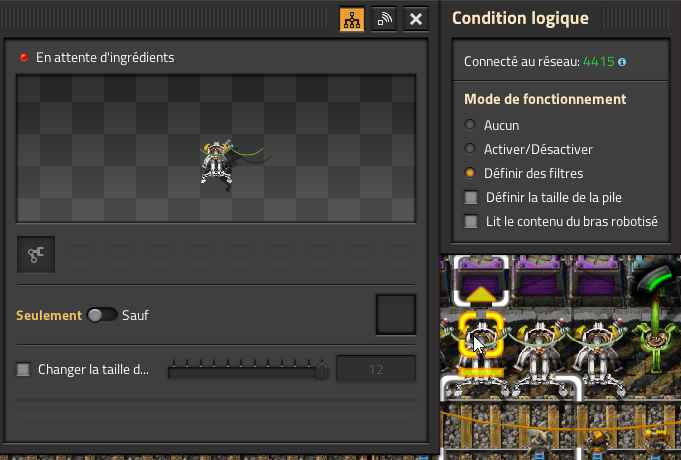
Task: Click the Condition logique panel title
Action: pyautogui.click(x=520, y=18)
